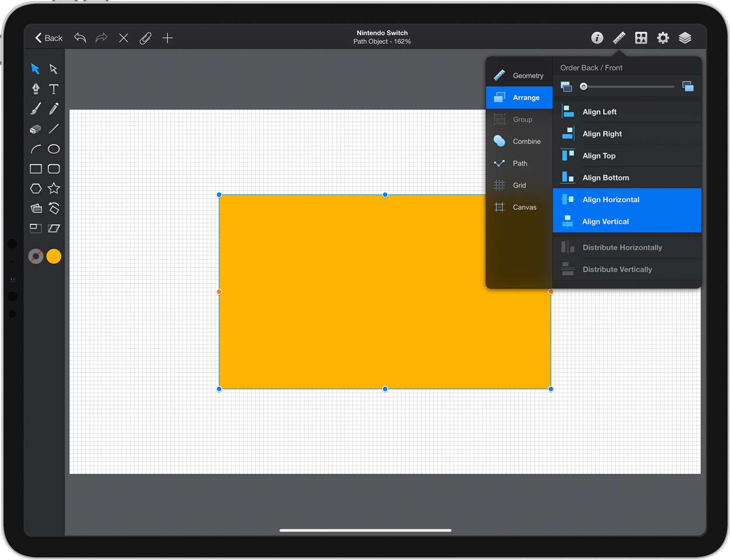Click Align Left
Image resolution: width=730 pixels, height=560 pixels.
(x=627, y=112)
